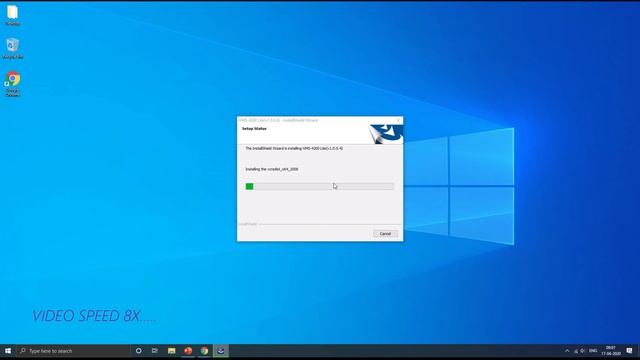Open Task View in the taskbar

[x=155, y=351]
